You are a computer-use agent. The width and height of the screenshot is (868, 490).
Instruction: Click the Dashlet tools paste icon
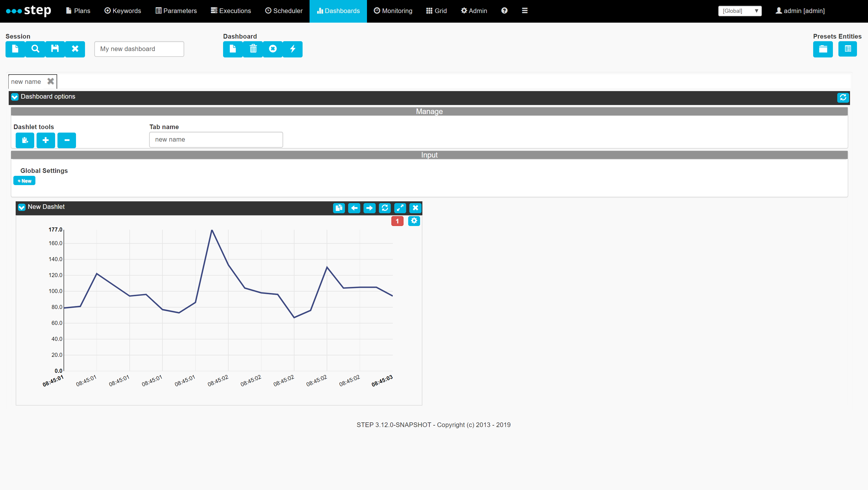coord(25,140)
